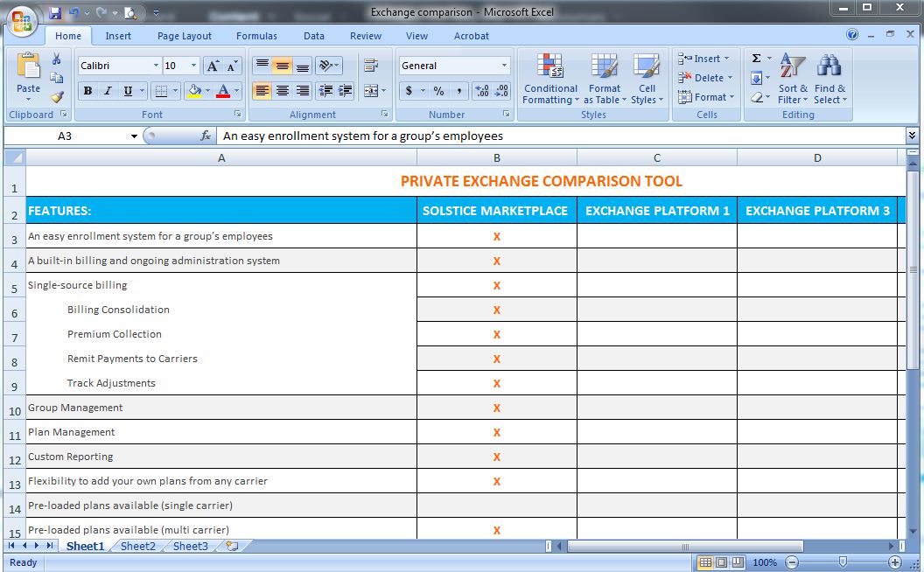Click the Paste clipboard icon
Viewport: 924px width, 572px height.
click(28, 66)
